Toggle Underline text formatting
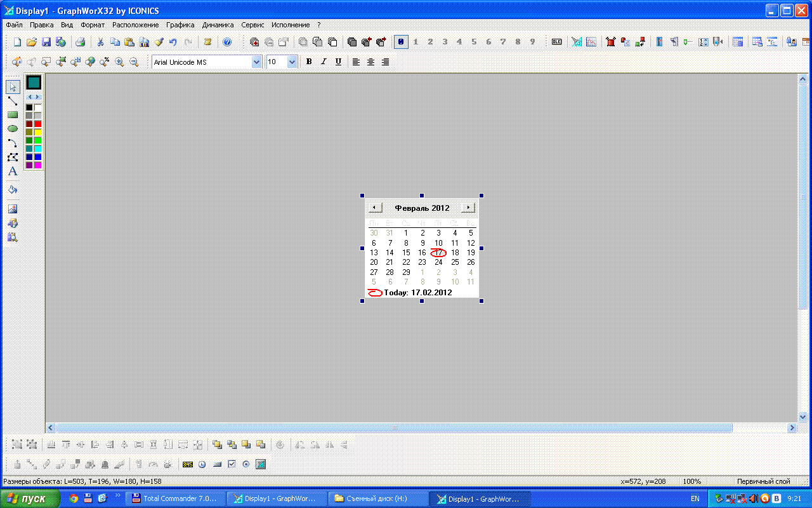Viewport: 812px width, 508px height. click(338, 62)
